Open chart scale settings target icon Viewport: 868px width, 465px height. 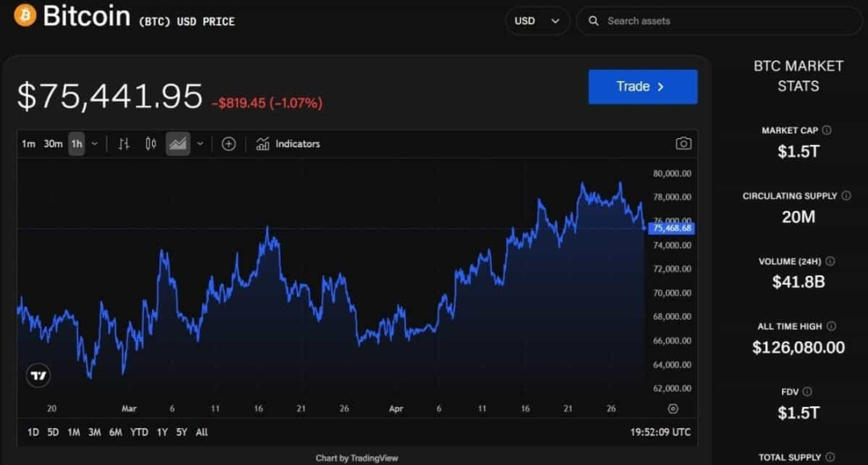click(674, 409)
